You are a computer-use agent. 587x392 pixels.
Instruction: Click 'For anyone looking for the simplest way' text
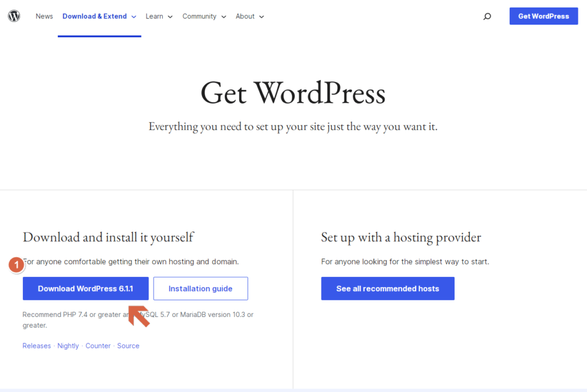(405, 261)
